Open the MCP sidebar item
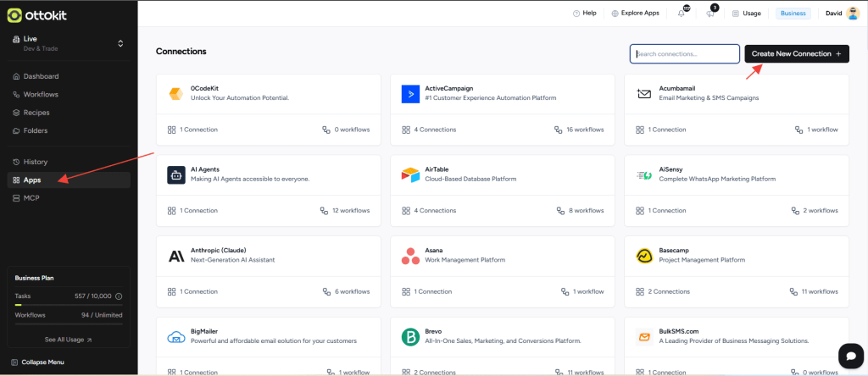The width and height of the screenshot is (868, 376). tap(31, 198)
